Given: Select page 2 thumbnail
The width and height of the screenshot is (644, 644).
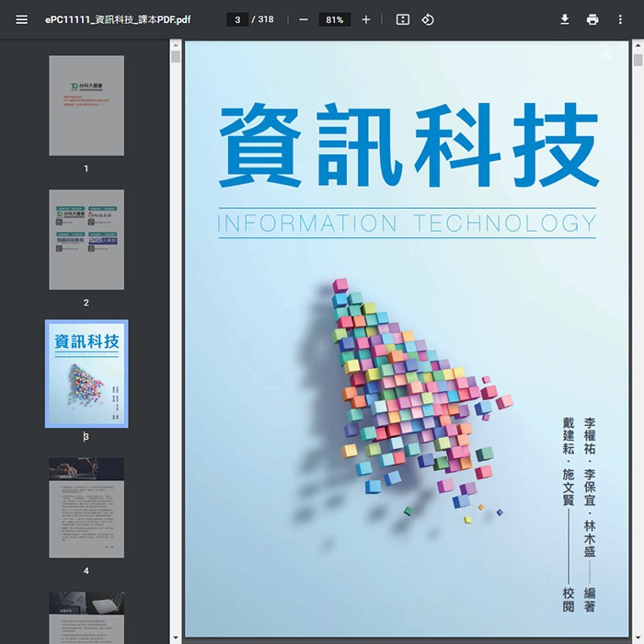Looking at the screenshot, I should coord(86,239).
